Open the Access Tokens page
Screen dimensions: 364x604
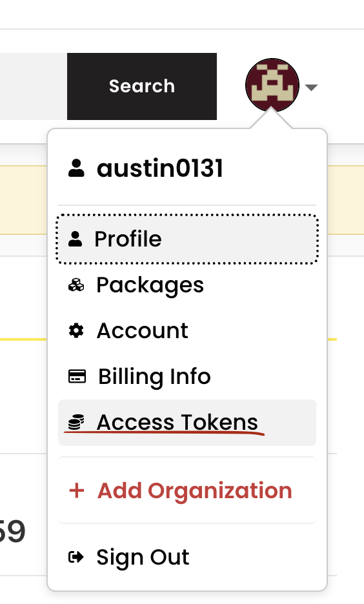click(x=187, y=423)
